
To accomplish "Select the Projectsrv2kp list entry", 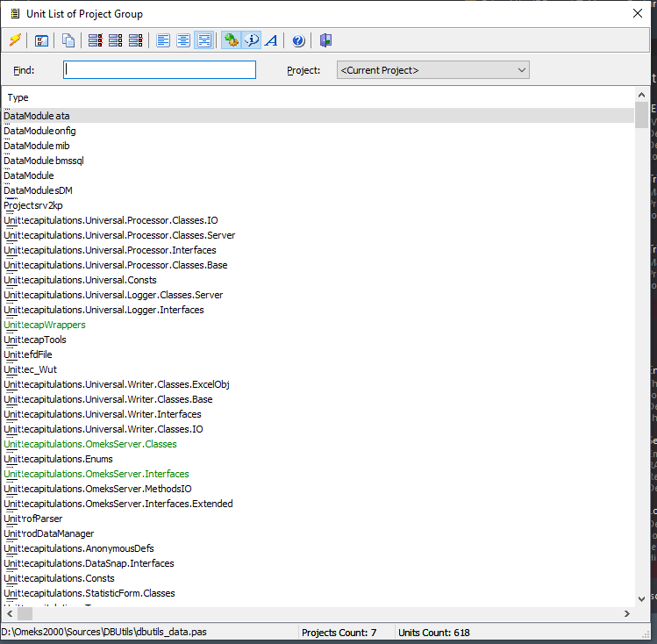I will pyautogui.click(x=33, y=205).
